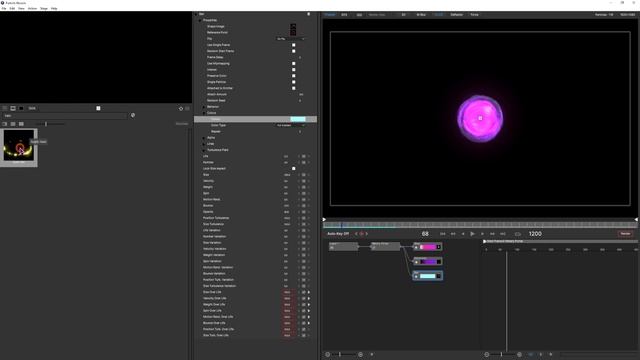Open the Weight Over Life graph arrow
640x360 pixels.
tap(309, 304)
